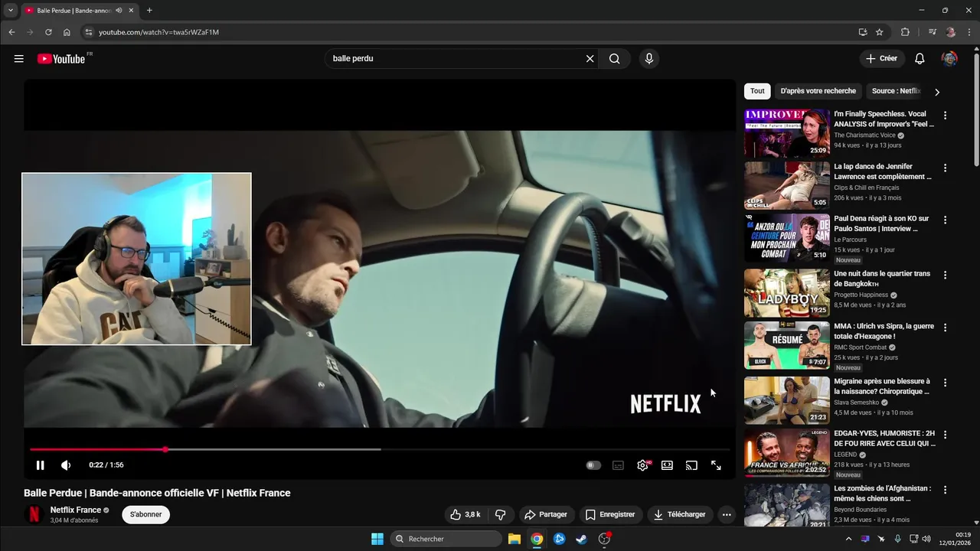This screenshot has height=551, width=980.
Task: Toggle subtitles in the player
Action: point(618,465)
